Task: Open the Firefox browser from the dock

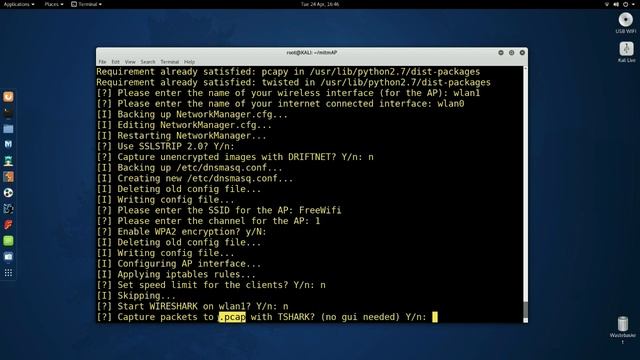Action: [8, 97]
